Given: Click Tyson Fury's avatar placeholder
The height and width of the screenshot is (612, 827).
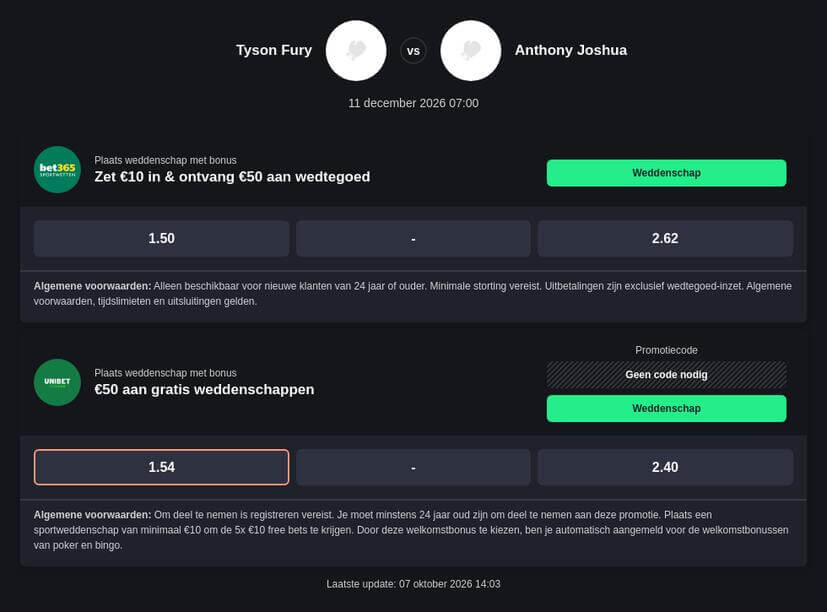Looking at the screenshot, I should click(356, 51).
